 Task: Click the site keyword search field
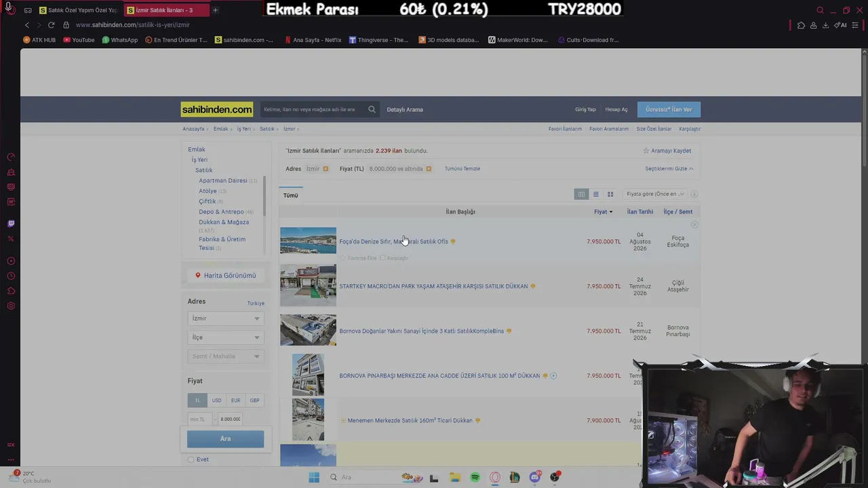(313, 109)
